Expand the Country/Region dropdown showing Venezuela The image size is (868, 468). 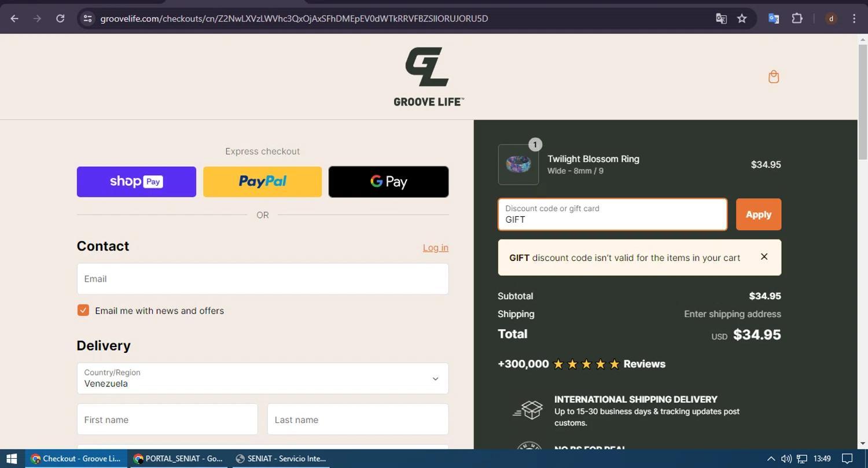(263, 378)
